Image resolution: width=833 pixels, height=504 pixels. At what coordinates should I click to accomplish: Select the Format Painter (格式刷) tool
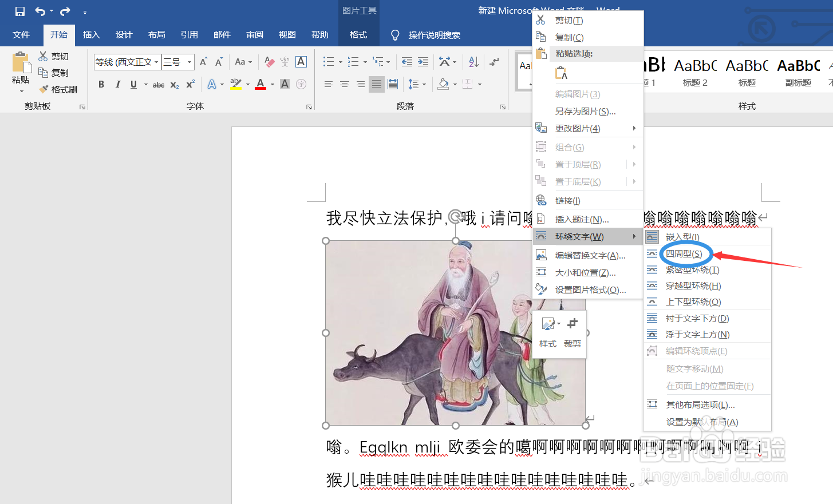[x=58, y=89]
